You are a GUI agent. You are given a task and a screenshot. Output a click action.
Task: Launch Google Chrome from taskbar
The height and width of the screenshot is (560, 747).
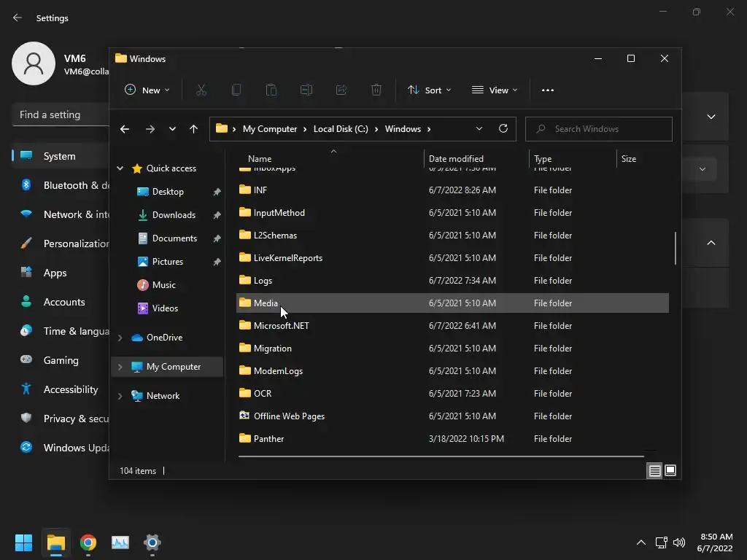pos(88,542)
